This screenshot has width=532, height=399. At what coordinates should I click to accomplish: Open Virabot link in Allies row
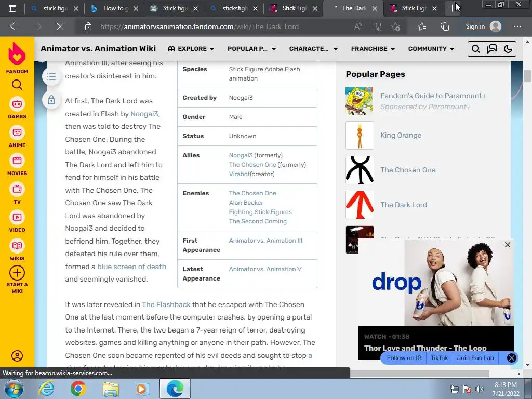coord(239,174)
